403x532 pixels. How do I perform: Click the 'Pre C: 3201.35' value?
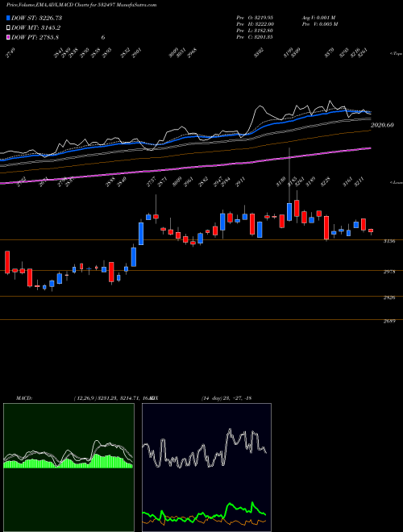[255, 37]
